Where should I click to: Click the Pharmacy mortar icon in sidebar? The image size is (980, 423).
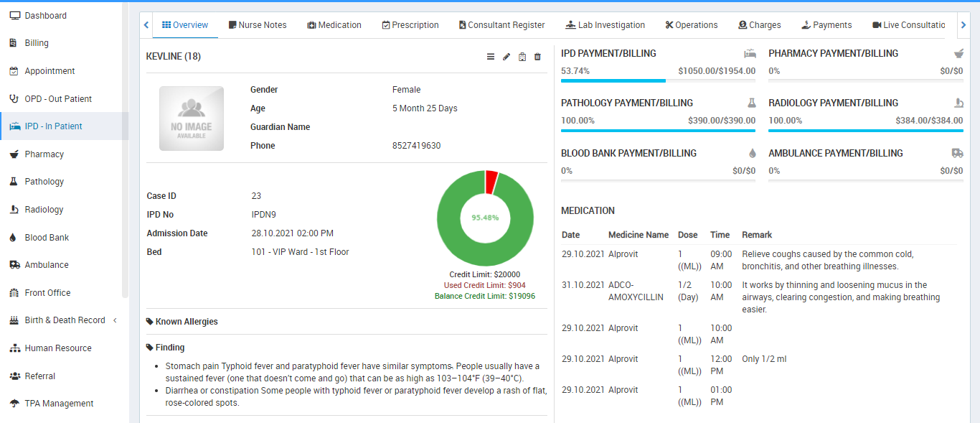pyautogui.click(x=14, y=154)
